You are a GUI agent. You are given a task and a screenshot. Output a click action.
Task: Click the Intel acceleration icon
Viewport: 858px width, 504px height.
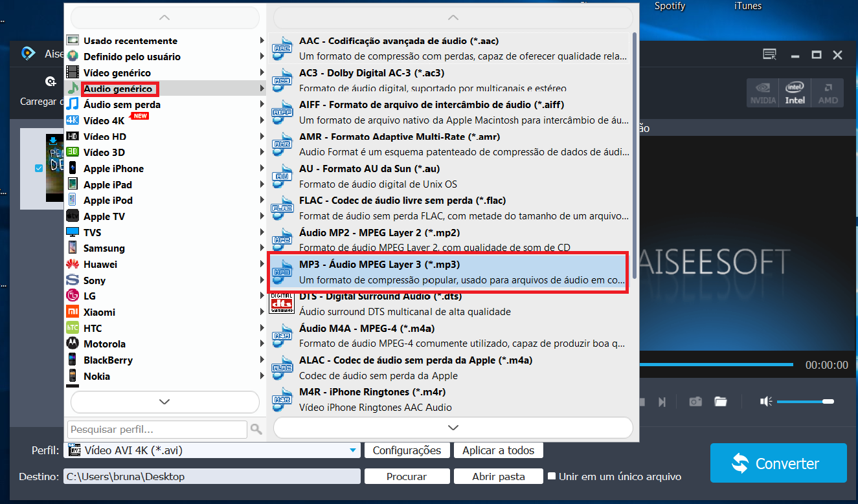click(x=795, y=93)
